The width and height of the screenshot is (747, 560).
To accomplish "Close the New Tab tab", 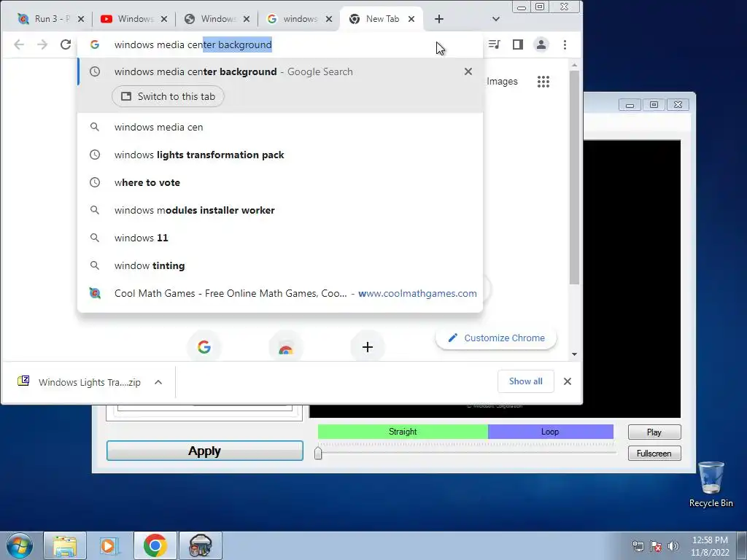I will 411,19.
